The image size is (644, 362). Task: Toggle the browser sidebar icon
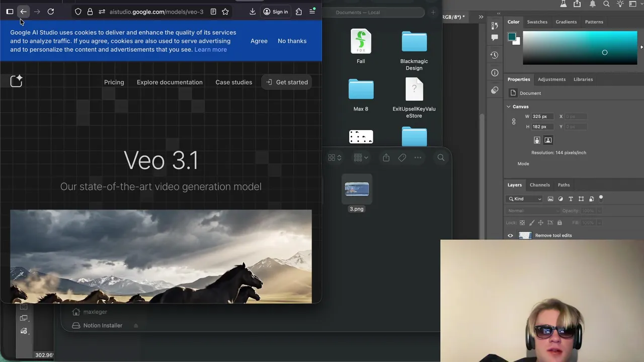(x=10, y=12)
